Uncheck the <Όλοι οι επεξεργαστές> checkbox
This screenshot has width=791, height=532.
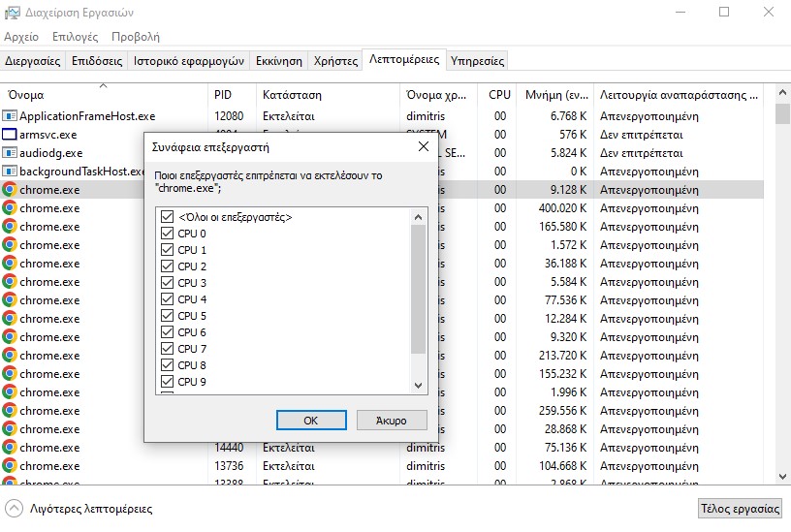(167, 217)
